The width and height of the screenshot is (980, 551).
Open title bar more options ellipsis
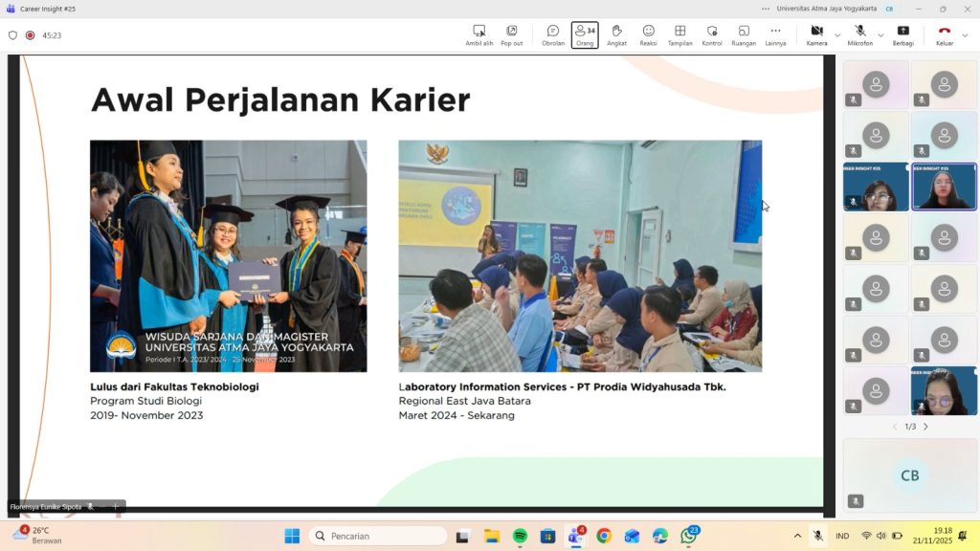point(766,9)
